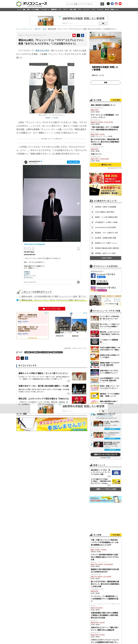Open Oricon's X account icon in header
The image size is (138, 644).
(108, 4)
